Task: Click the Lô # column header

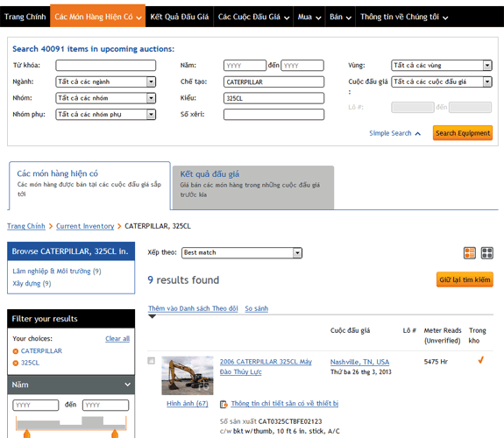Action: click(x=409, y=330)
